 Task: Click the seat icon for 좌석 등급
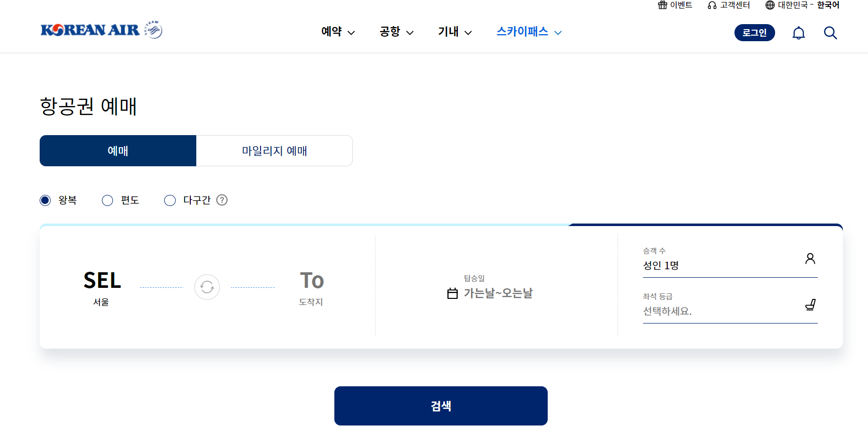click(x=811, y=304)
